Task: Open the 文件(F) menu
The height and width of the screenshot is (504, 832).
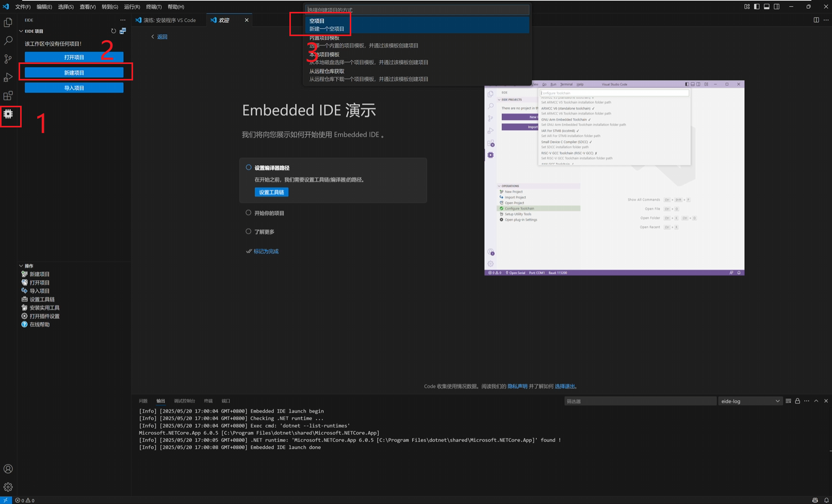Action: [x=23, y=7]
